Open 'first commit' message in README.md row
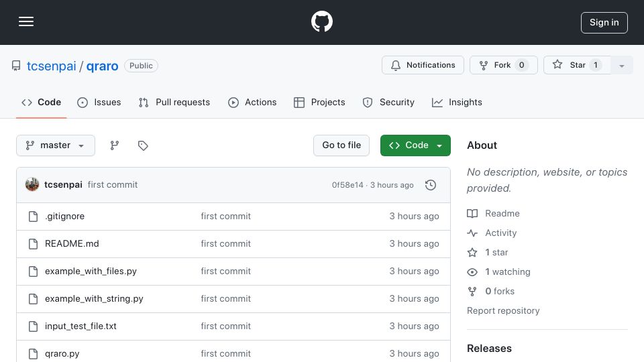 tap(225, 244)
